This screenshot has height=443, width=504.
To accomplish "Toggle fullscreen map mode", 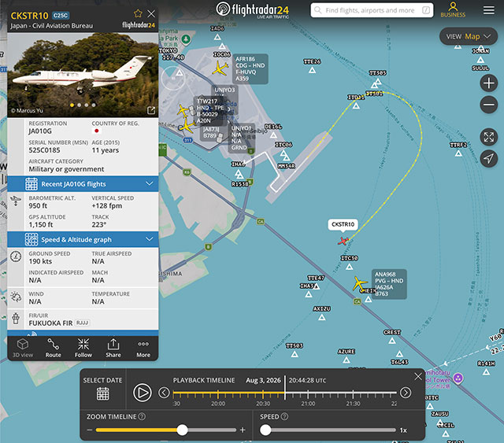I will point(489,137).
